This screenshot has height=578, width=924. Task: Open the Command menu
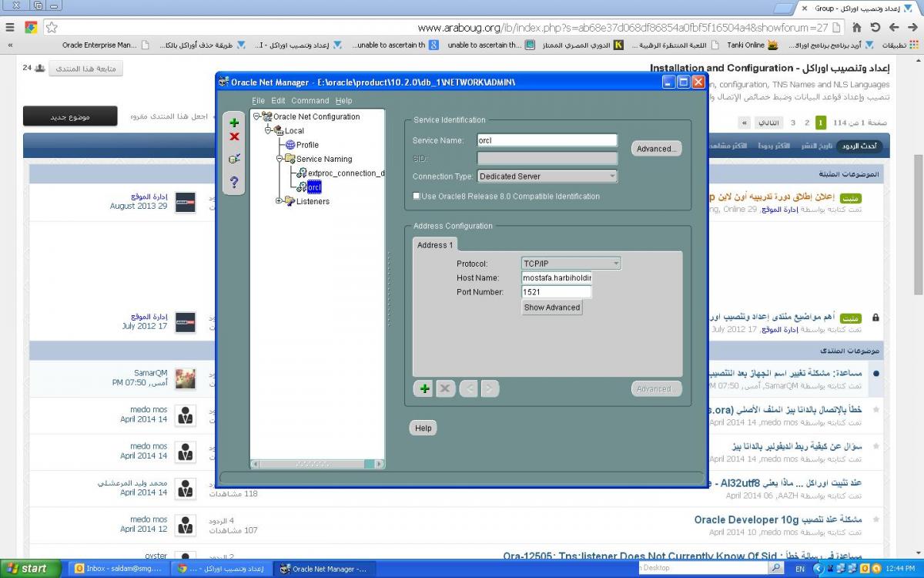[310, 101]
